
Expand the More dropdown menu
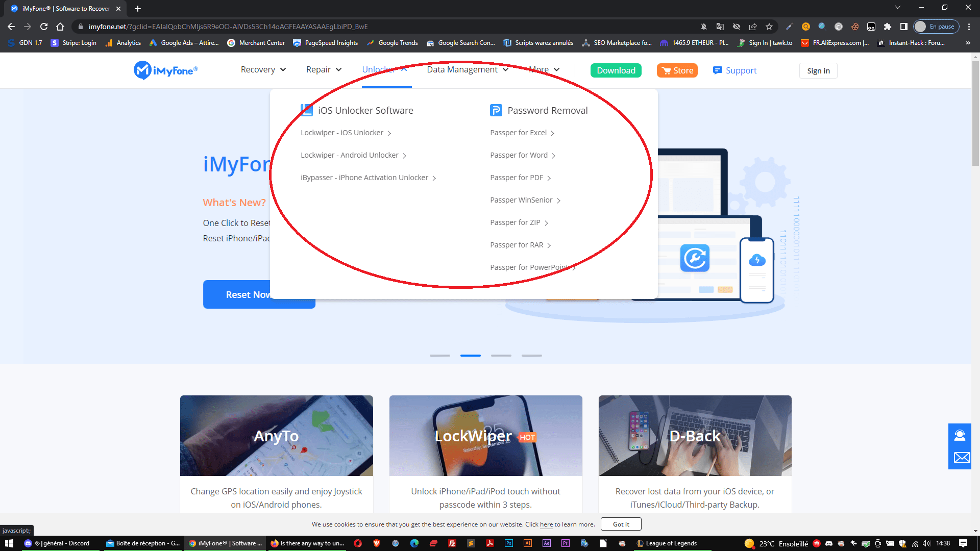click(544, 70)
